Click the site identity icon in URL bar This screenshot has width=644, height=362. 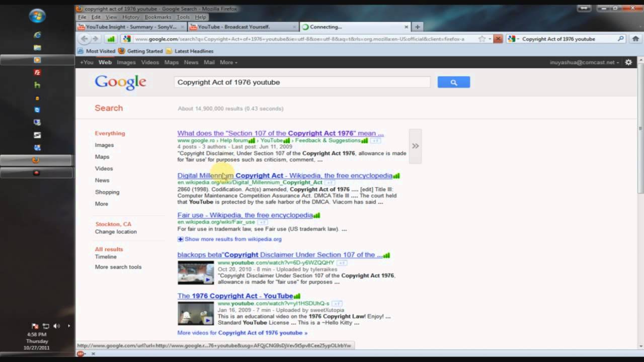127,39
